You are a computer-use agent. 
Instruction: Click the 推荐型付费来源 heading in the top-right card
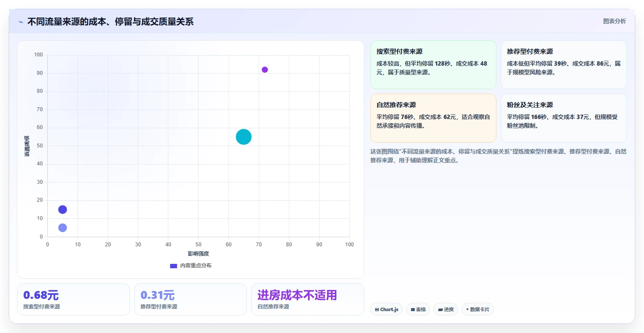tap(530, 52)
